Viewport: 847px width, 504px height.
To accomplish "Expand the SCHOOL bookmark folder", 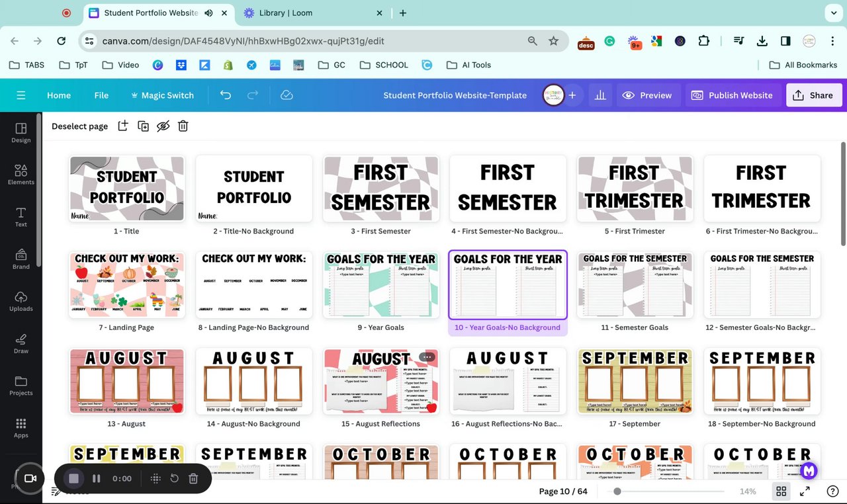I will pos(384,65).
